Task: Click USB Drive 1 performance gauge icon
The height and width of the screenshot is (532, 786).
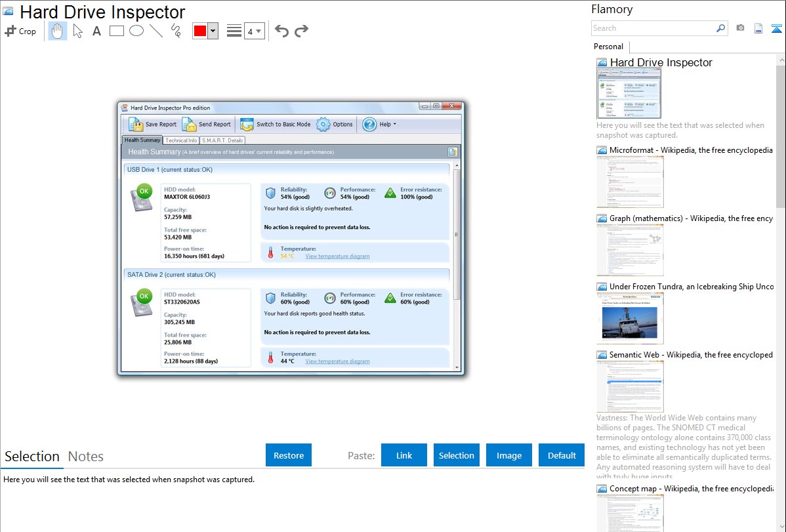Action: pos(330,193)
